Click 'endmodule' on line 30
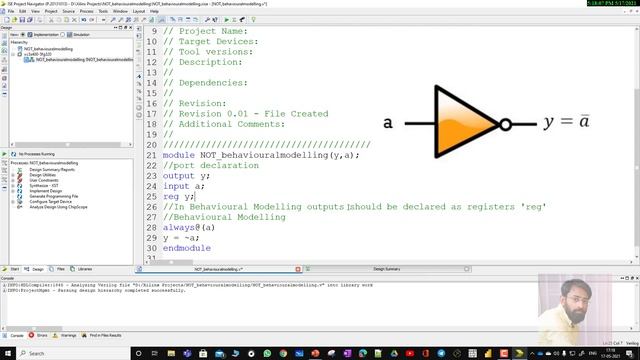640x360 pixels. [x=187, y=248]
